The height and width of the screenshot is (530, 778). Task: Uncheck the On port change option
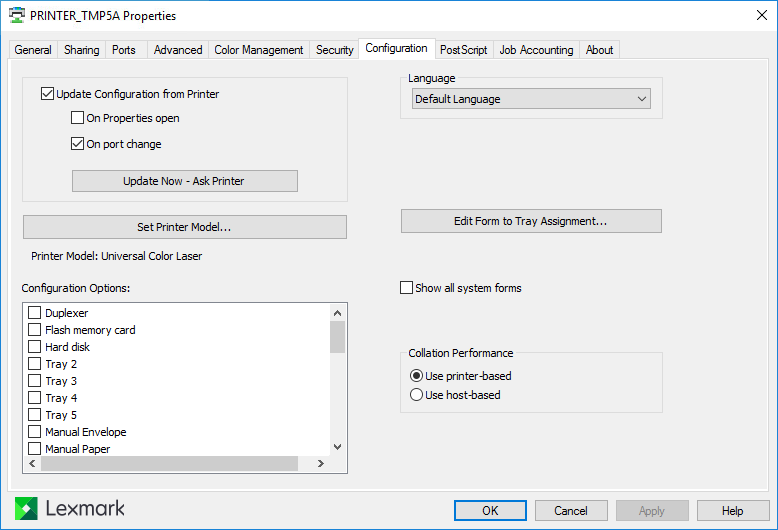[77, 144]
